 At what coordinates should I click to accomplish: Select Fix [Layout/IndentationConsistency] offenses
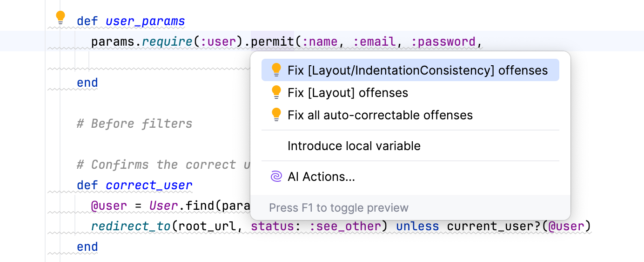(417, 70)
